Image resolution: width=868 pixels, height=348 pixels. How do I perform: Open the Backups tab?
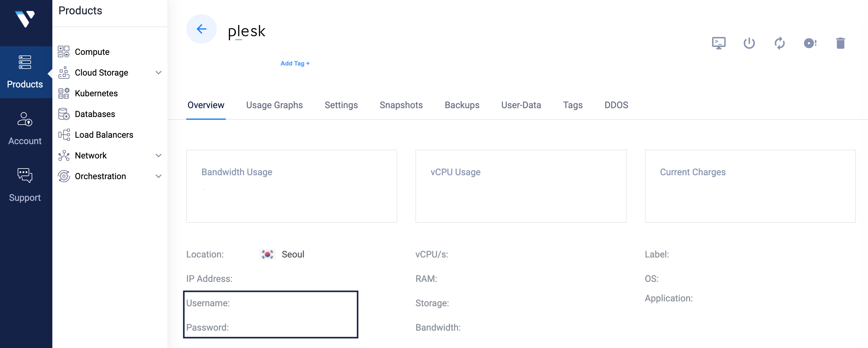coord(462,105)
